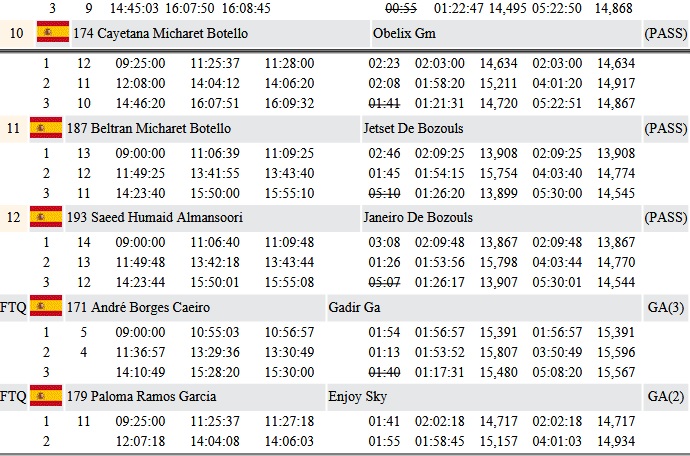
Task: Click horse name Jetset De Bozouls
Action: (x=413, y=129)
